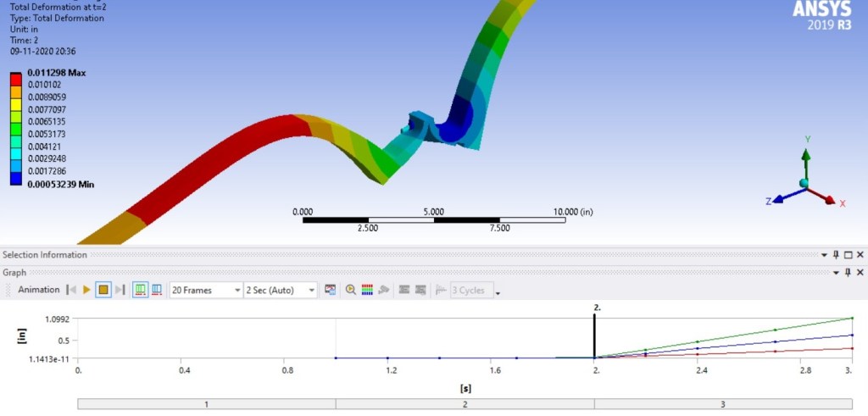Screen dimensions: 868x416
Task: Play the deformation animation
Action: pyautogui.click(x=86, y=290)
